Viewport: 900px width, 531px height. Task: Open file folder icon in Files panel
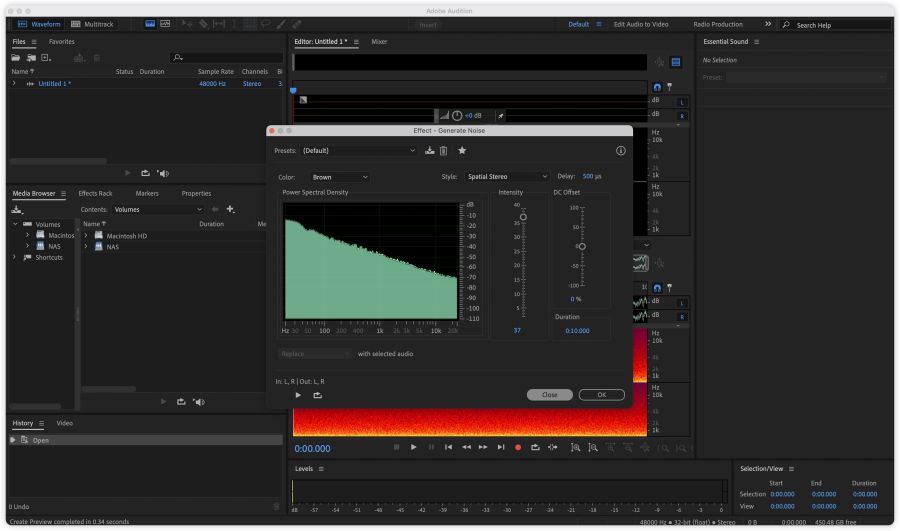pos(15,57)
